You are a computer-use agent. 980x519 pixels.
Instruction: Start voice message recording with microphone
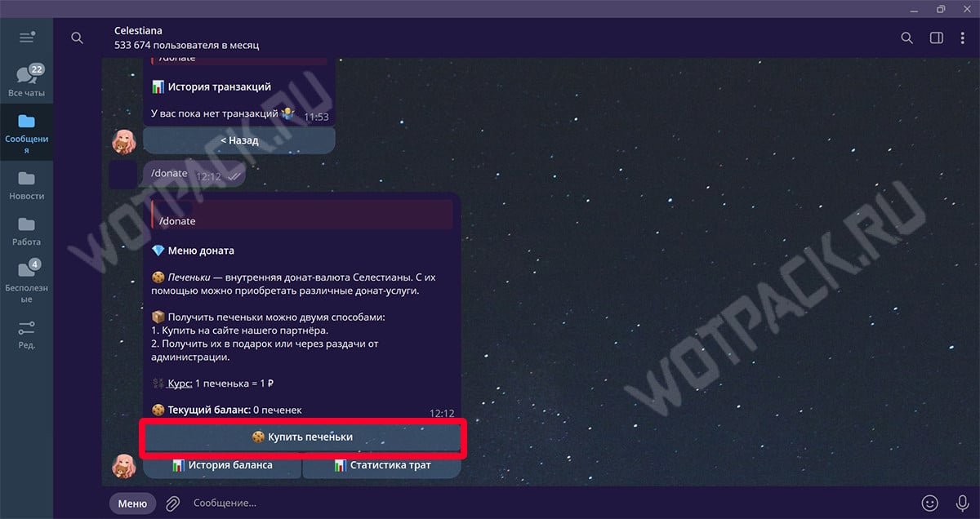(962, 503)
